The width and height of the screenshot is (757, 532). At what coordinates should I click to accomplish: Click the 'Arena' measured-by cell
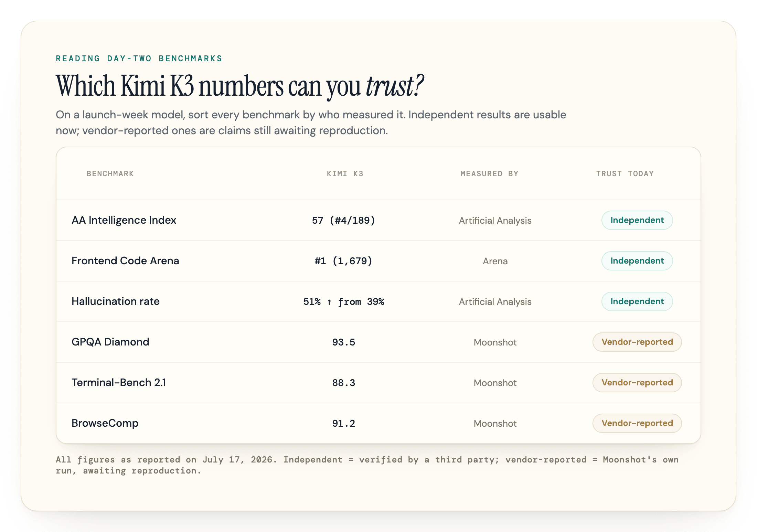click(x=495, y=261)
